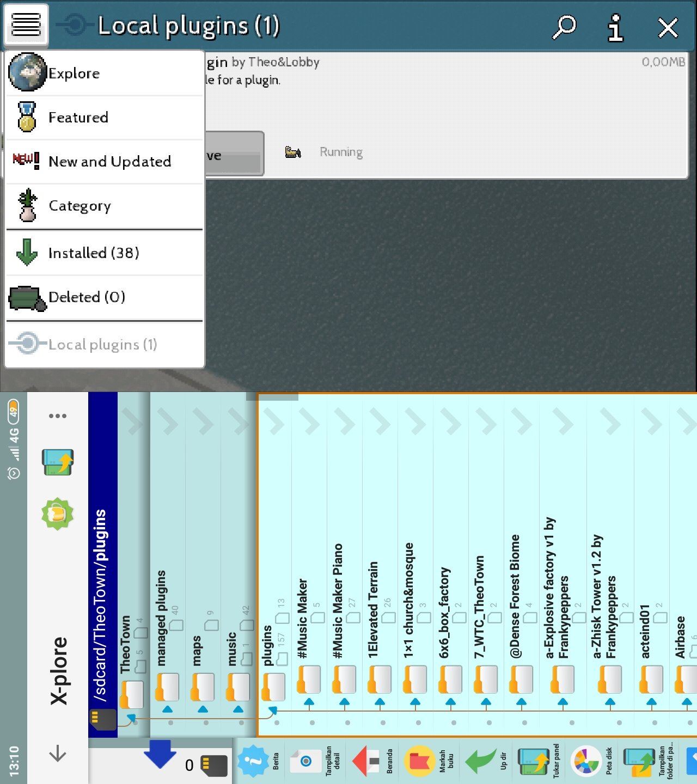Open Berita news button

[x=259, y=761]
